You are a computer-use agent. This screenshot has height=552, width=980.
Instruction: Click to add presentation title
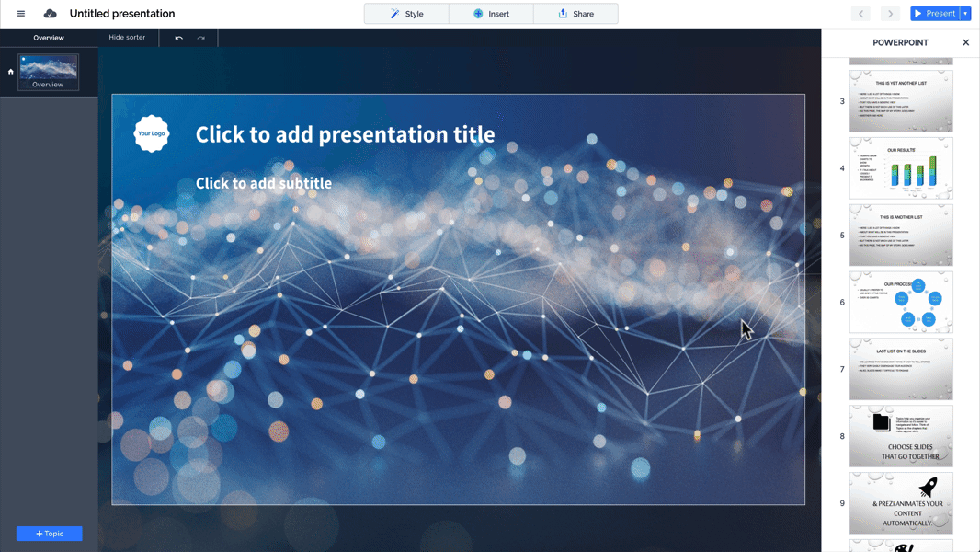click(345, 134)
